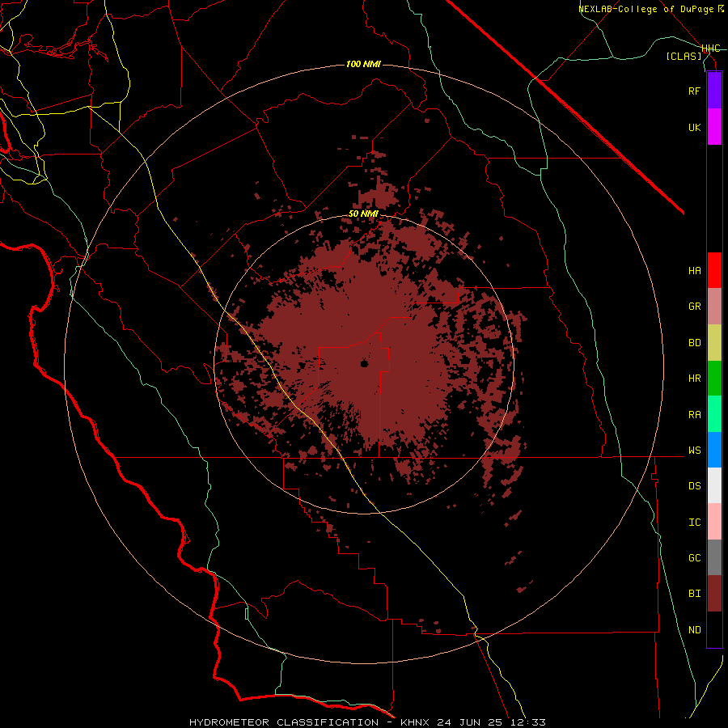728x728 pixels.
Task: Click the 50 NMI range ring label
Action: click(x=363, y=214)
